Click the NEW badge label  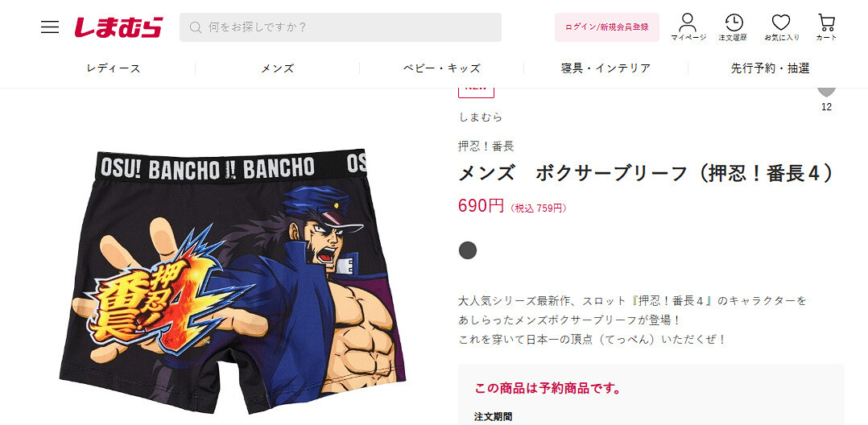coord(476,92)
